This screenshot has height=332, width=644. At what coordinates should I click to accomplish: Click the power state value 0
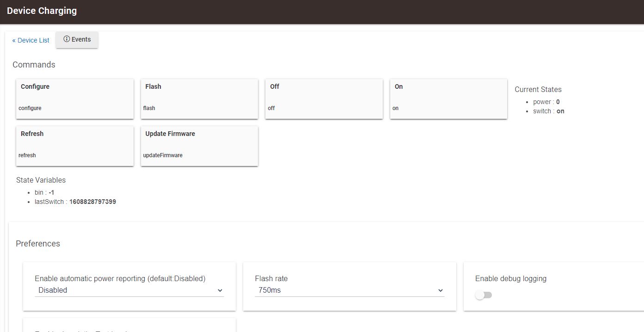coord(558,102)
